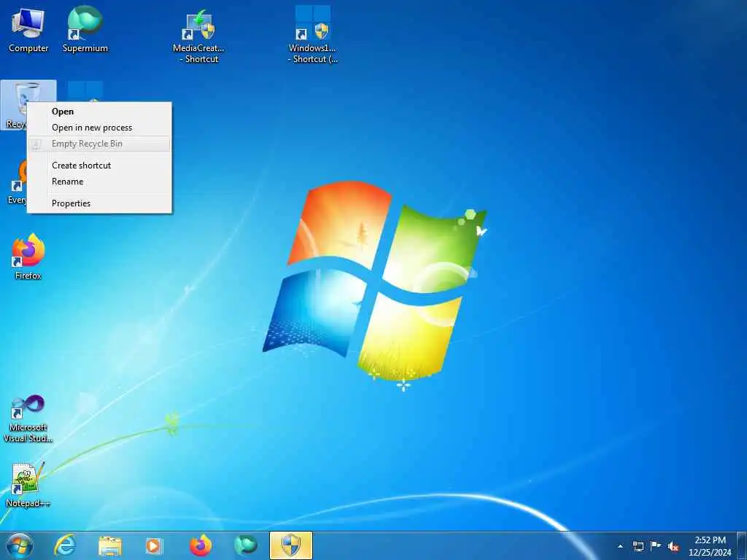
Task: Select the Notepad++ desktop shortcut
Action: click(28, 484)
